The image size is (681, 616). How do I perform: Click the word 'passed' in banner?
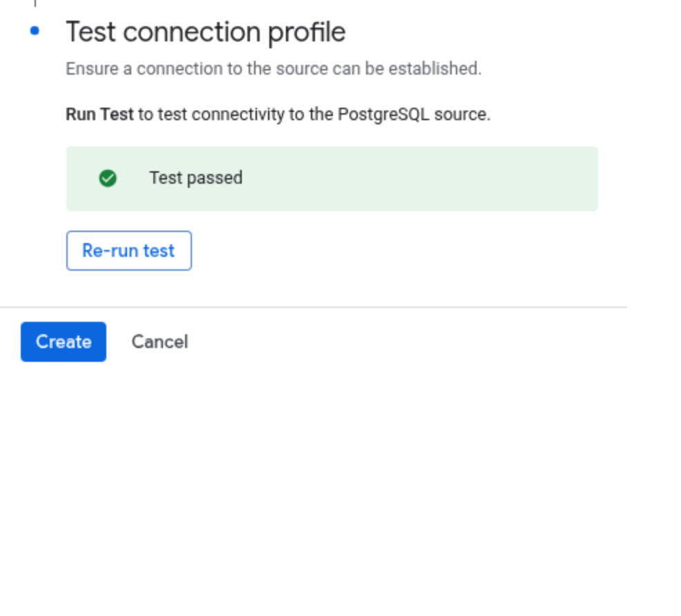(215, 178)
